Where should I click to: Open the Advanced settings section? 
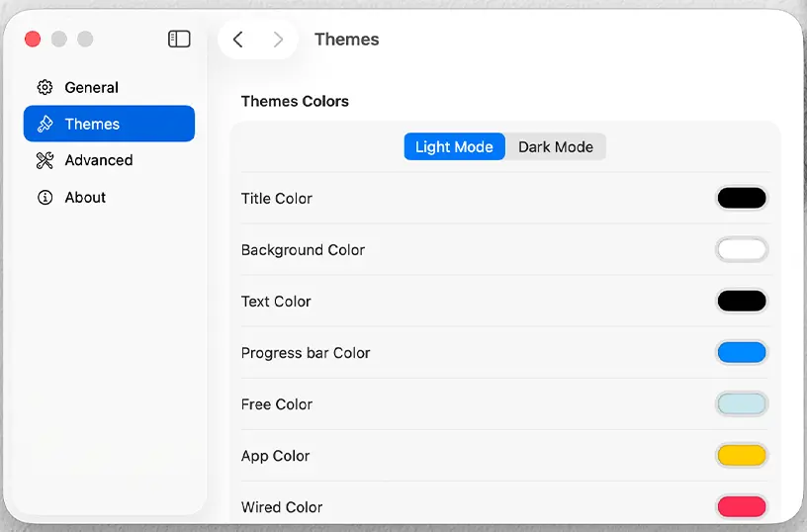coord(98,160)
